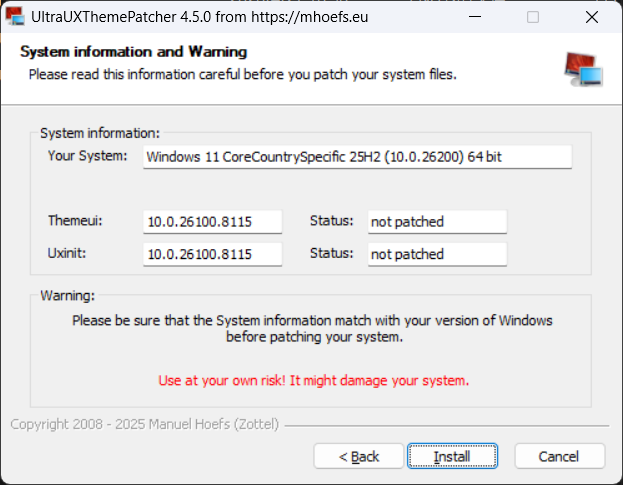Click the Uxinit status 'not patched' field

coord(437,254)
